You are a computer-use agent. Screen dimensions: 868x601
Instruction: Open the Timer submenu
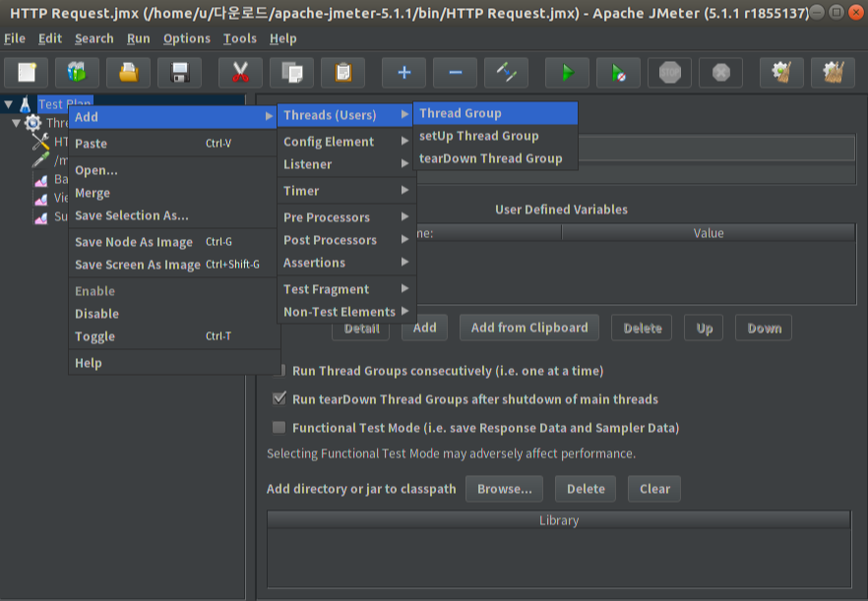click(x=346, y=191)
